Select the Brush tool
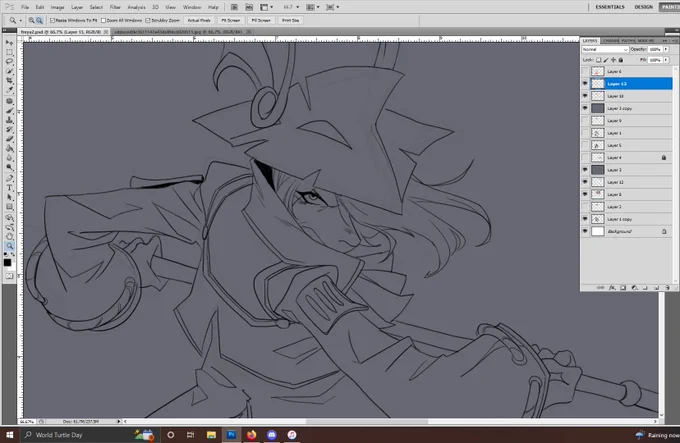The image size is (680, 443). click(9, 111)
